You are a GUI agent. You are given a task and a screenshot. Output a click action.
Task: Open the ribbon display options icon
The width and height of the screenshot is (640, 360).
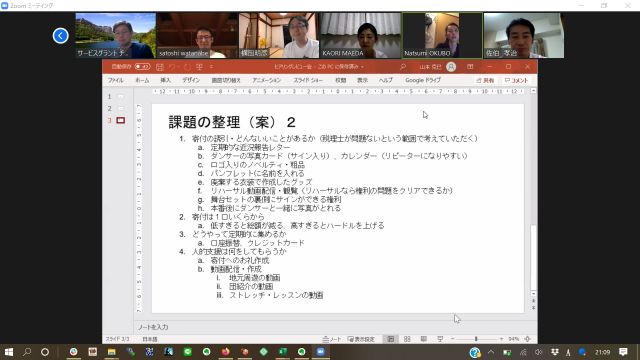470,67
